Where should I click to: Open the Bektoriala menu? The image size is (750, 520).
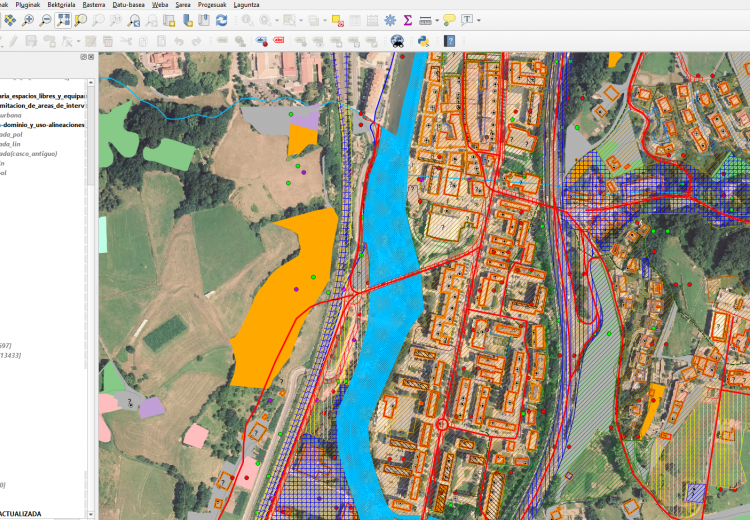click(x=61, y=4)
